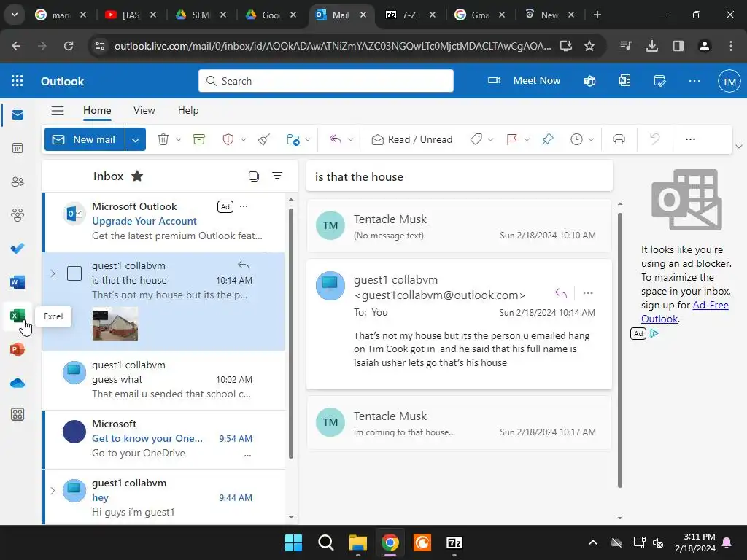
Task: Open the TM account profile button
Action: pyautogui.click(x=729, y=82)
